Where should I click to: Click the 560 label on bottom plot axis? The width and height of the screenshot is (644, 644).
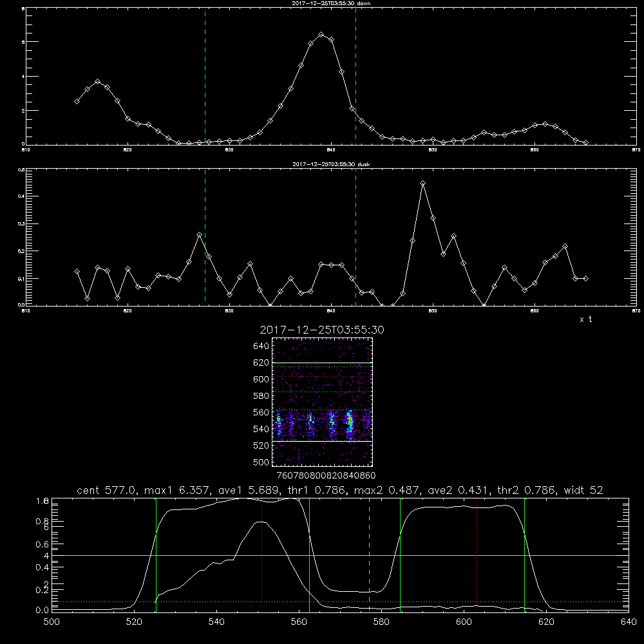coord(299,622)
